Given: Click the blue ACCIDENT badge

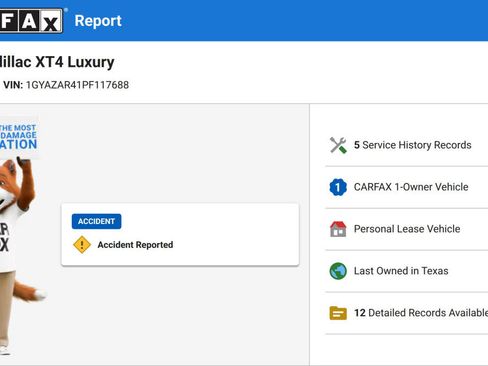Looking at the screenshot, I should point(96,221).
